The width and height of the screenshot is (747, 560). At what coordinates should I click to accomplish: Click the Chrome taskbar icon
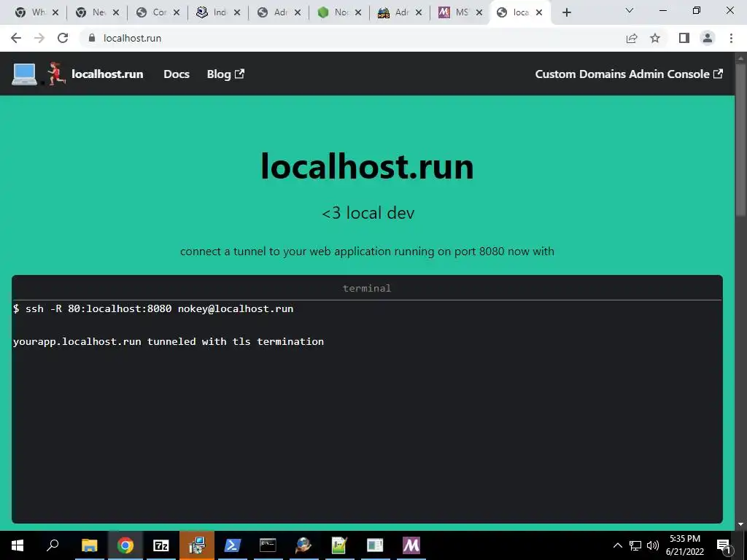[125, 545]
